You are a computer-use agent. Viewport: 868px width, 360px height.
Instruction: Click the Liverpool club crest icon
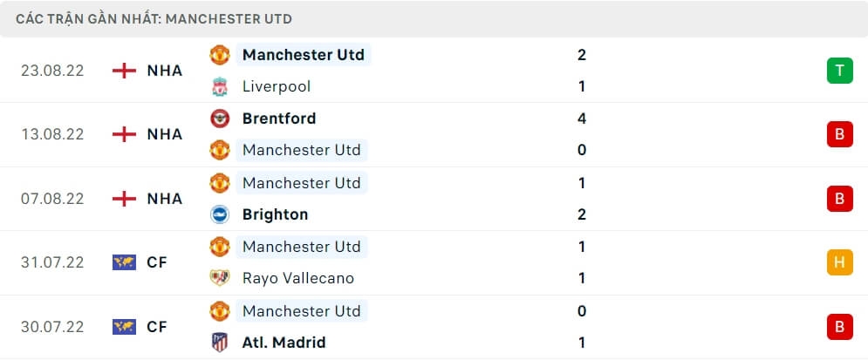click(x=220, y=86)
